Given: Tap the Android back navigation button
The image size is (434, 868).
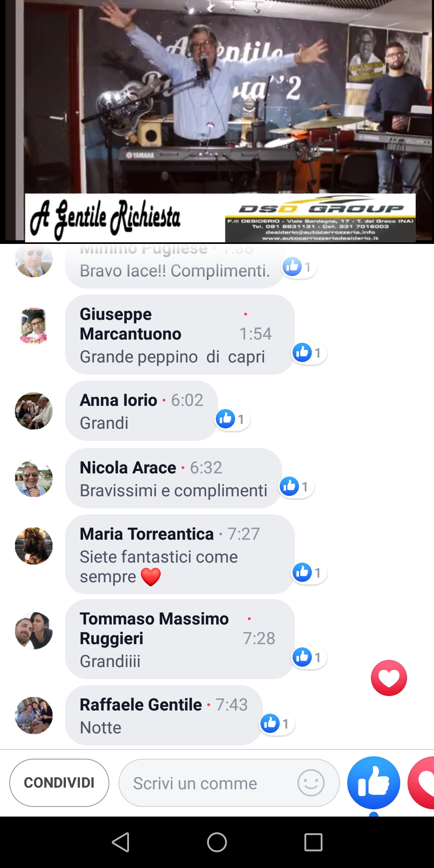Looking at the screenshot, I should pyautogui.click(x=121, y=842).
